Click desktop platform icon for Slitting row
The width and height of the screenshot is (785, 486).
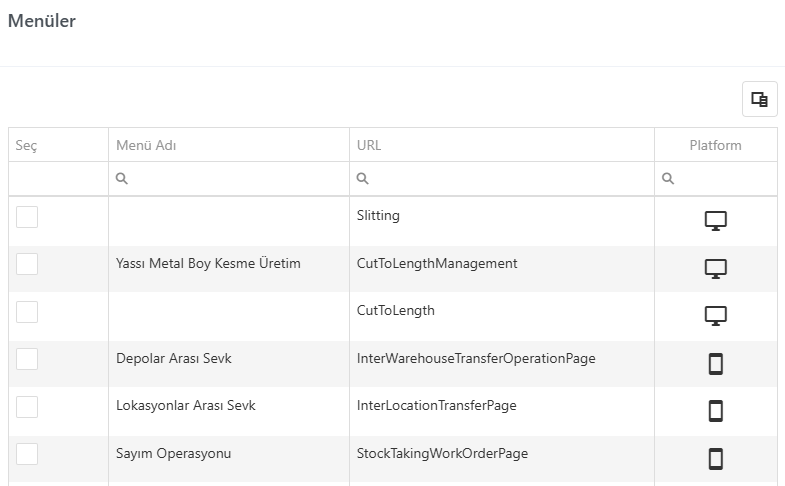[715, 221]
